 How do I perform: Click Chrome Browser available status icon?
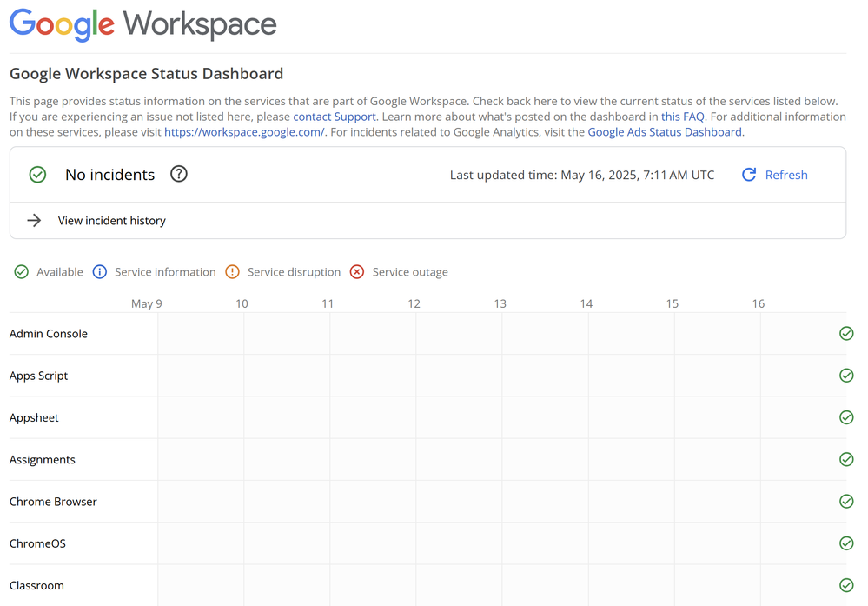point(846,502)
